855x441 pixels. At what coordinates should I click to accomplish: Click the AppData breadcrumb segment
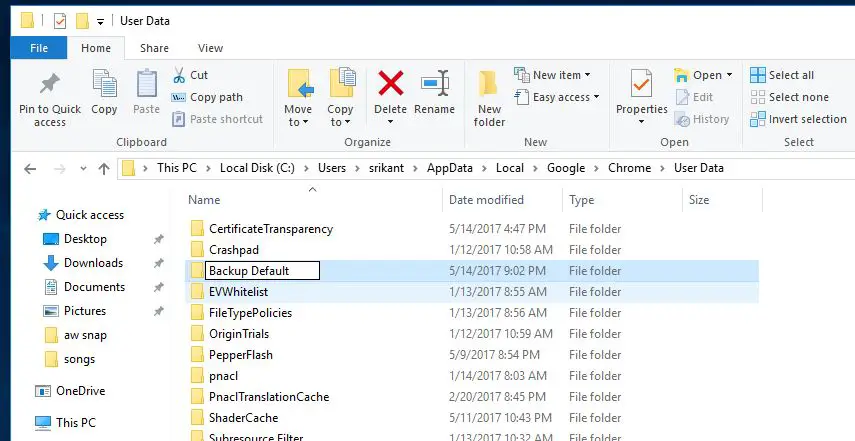(449, 168)
